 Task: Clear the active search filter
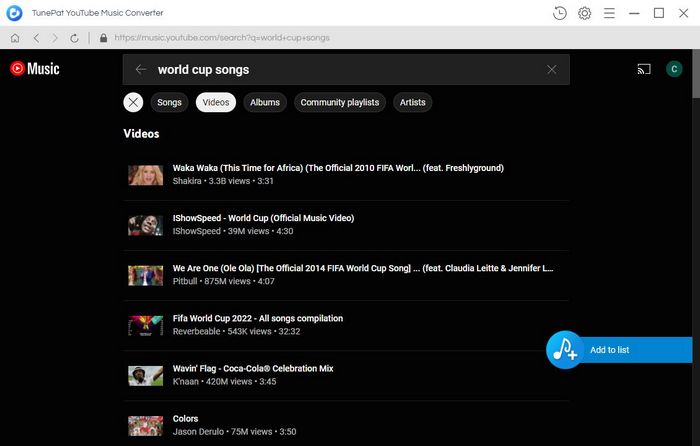tap(133, 102)
